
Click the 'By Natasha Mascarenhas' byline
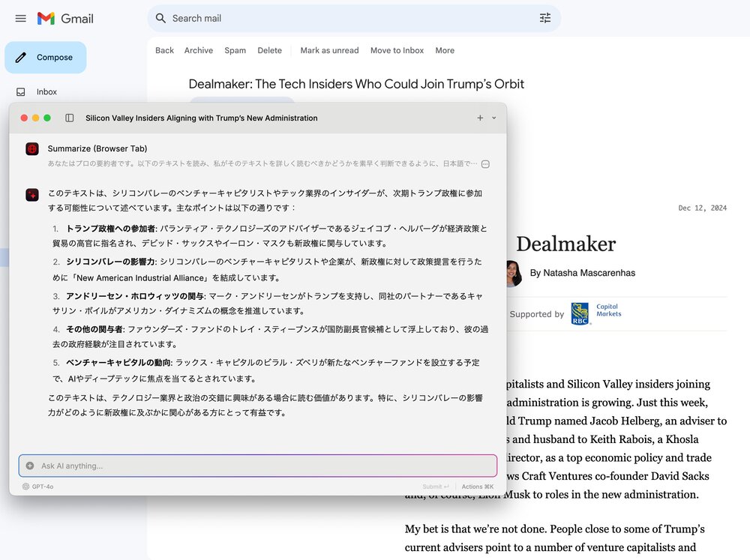(x=583, y=273)
